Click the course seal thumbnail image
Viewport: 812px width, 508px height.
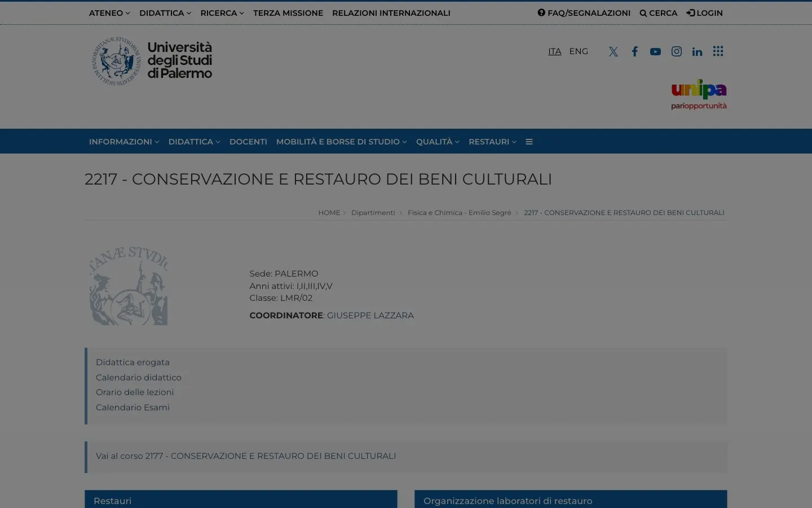tap(129, 286)
